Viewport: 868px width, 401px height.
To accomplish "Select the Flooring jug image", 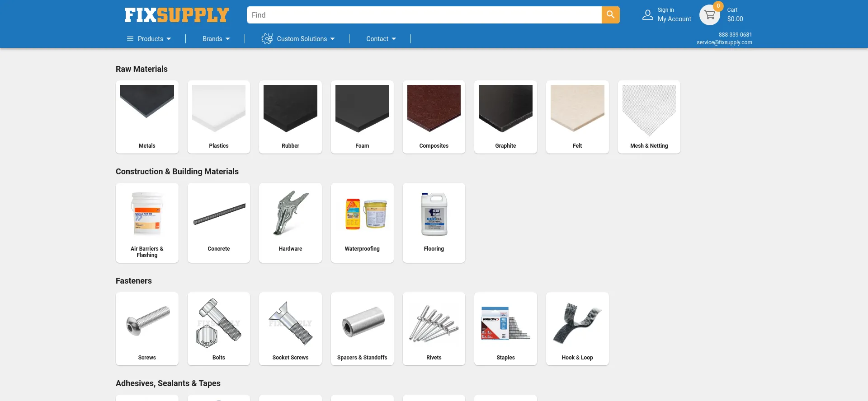I will click(434, 214).
